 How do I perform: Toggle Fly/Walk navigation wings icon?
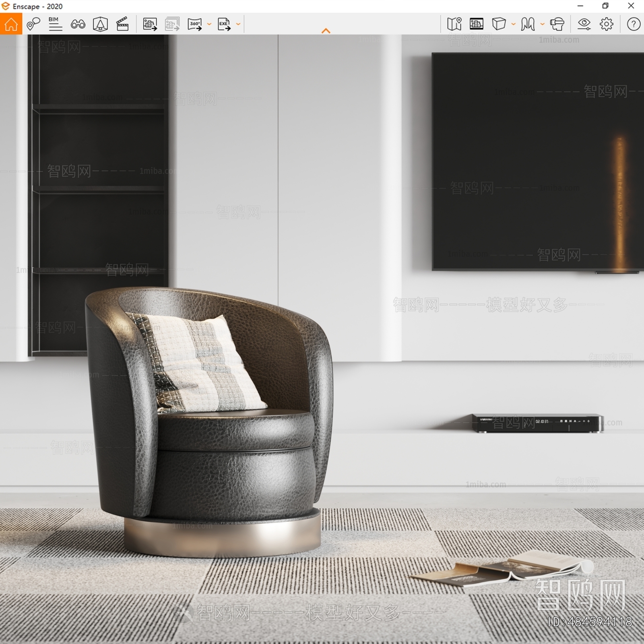[x=528, y=24]
